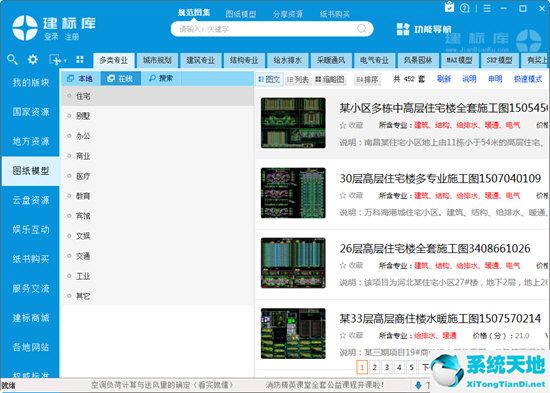Image resolution: width=550 pixels, height=393 pixels.
Task: Switch to the 规范图集 top tab
Action: point(194,13)
